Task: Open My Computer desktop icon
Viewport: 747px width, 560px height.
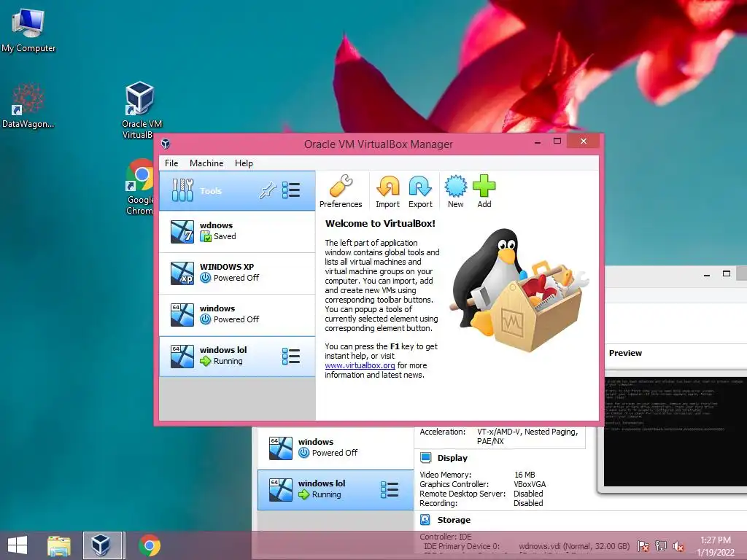Action: 28,29
